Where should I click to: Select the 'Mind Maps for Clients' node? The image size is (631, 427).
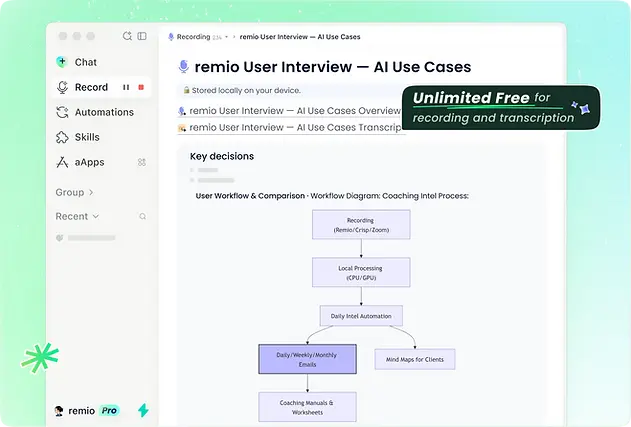pyautogui.click(x=415, y=359)
